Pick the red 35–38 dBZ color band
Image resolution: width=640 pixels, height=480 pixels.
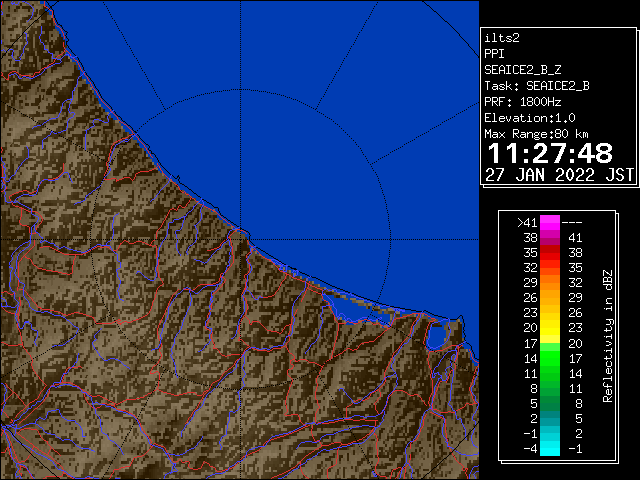point(550,253)
